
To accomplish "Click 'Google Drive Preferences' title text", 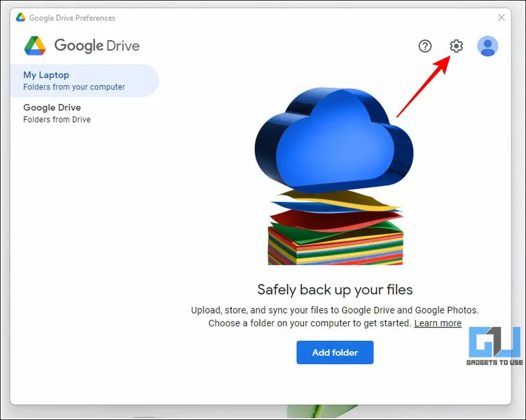I will tap(72, 18).
